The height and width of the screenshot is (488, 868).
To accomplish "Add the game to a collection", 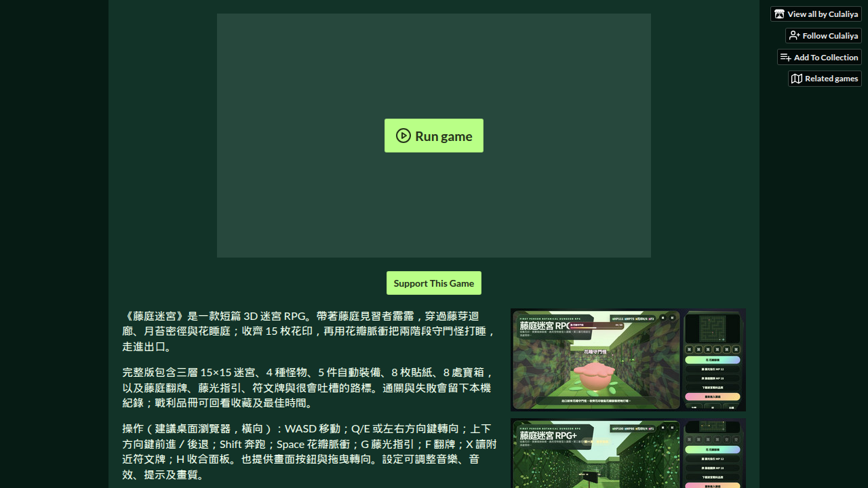I will point(819,57).
